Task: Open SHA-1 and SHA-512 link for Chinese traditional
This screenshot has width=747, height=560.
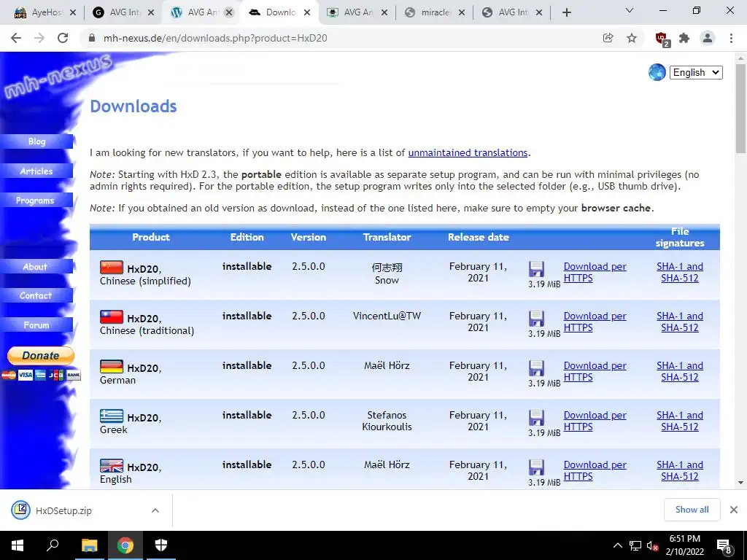Action: coord(680,322)
